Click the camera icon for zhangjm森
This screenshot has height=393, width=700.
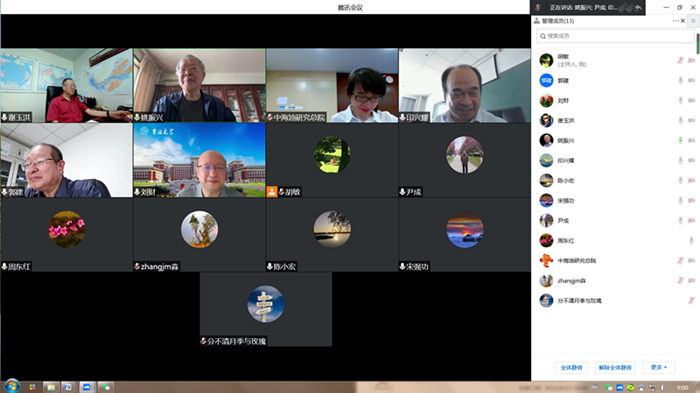[692, 280]
